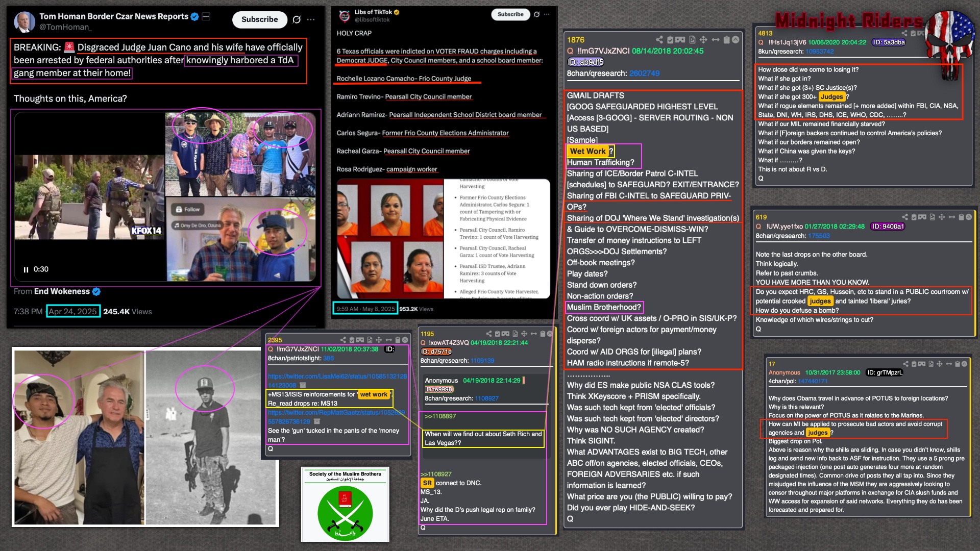Open 4chan/pol post link 147440171
This screenshot has height=551, width=980.
(x=813, y=381)
